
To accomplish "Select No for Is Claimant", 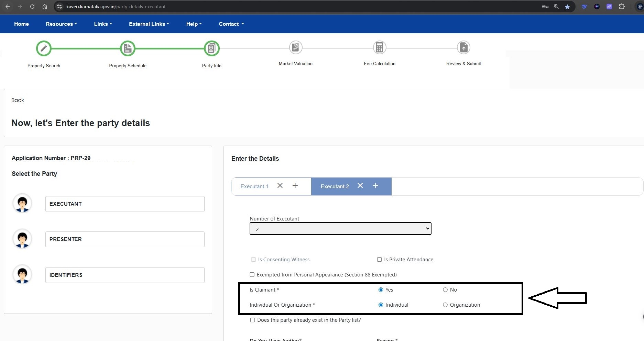I will (x=445, y=290).
